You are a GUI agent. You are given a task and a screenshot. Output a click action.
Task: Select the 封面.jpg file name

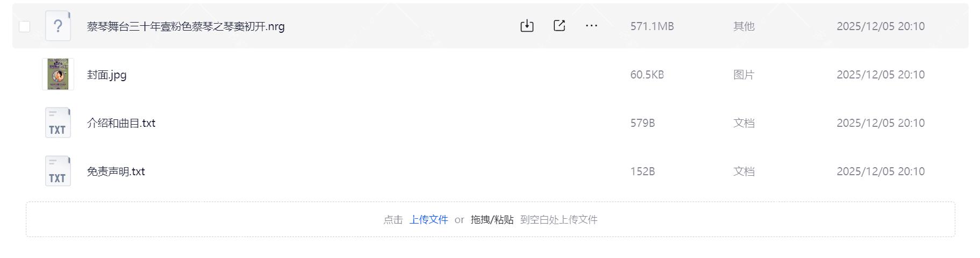pos(107,75)
